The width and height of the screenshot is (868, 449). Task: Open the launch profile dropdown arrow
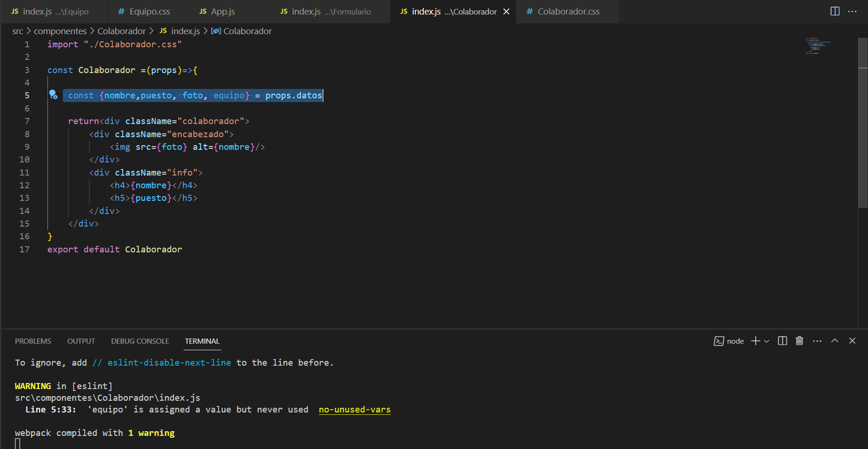[766, 341]
